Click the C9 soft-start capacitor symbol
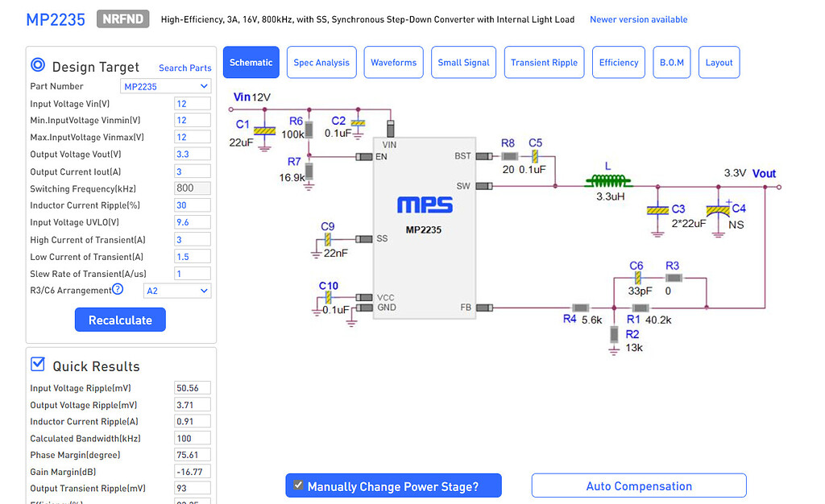This screenshot has height=504, width=825. 328,239
